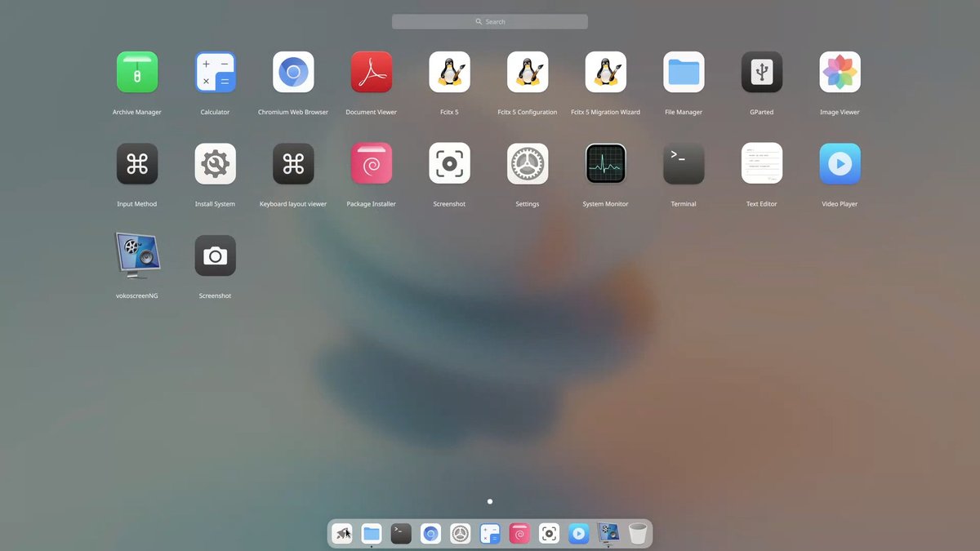
Task: Open Video Player from the app grid
Action: 840,164
